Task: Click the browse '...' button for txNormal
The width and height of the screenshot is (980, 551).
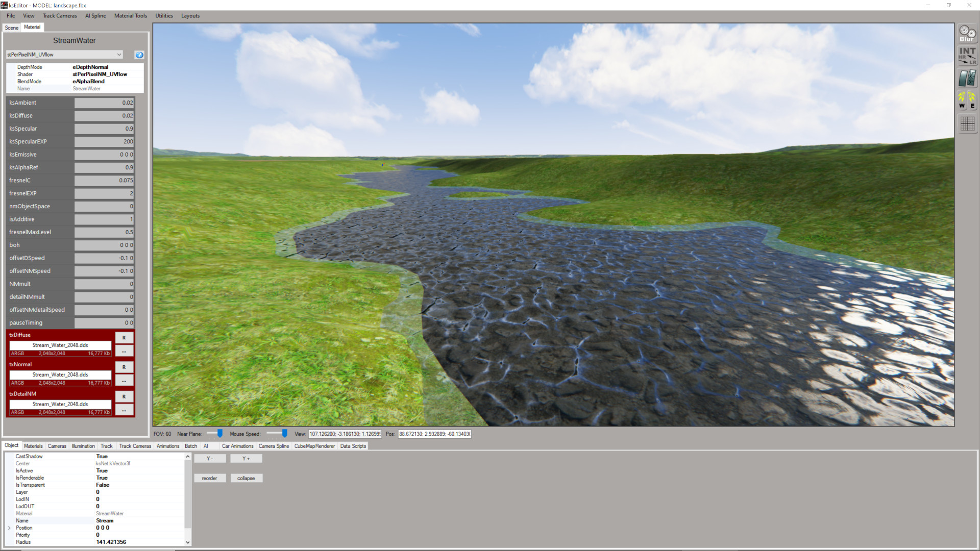Action: tap(124, 381)
